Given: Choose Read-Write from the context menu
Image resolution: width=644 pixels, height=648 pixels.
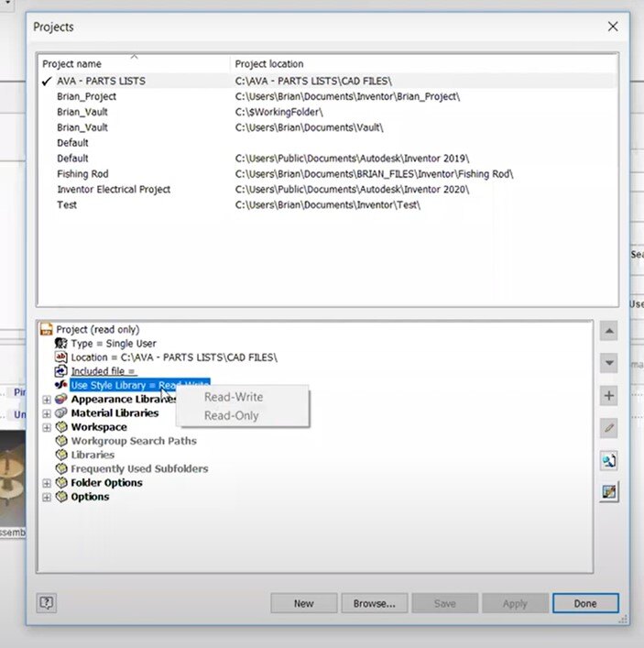Looking at the screenshot, I should (x=234, y=397).
